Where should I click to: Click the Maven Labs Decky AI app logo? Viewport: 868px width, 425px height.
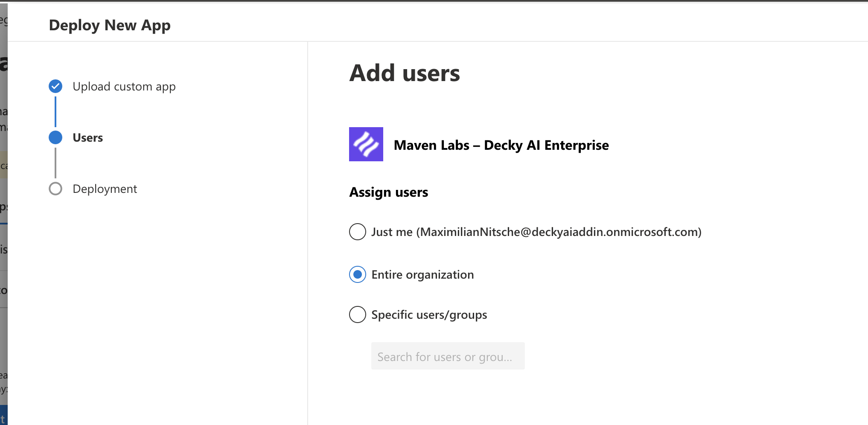366,144
